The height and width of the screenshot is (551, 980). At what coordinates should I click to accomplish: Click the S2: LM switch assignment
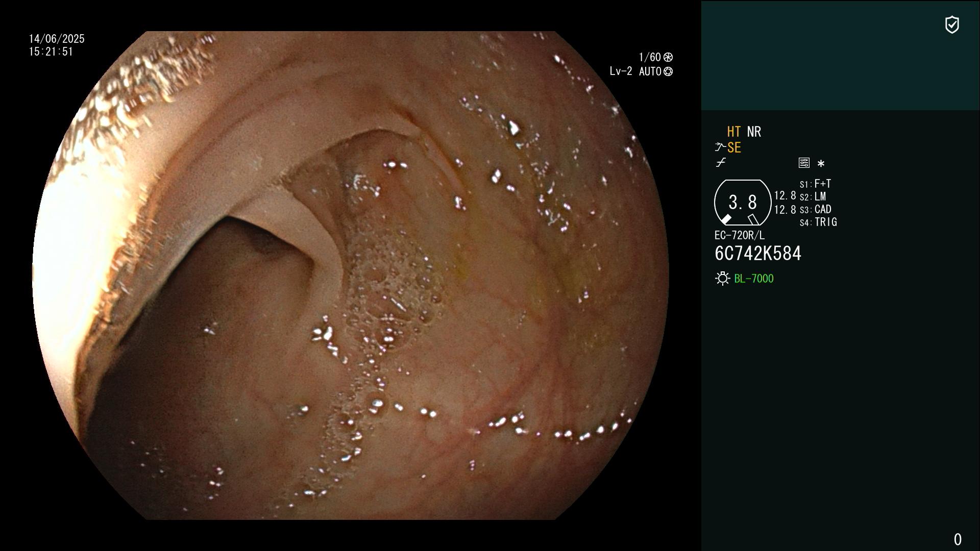pyautogui.click(x=813, y=196)
